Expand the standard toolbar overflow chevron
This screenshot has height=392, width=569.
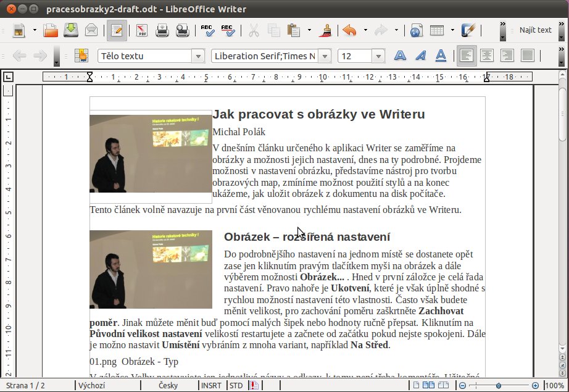pos(502,30)
